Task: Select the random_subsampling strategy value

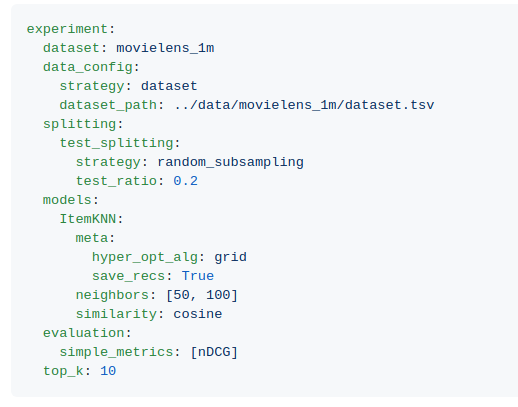Action: tap(230, 162)
